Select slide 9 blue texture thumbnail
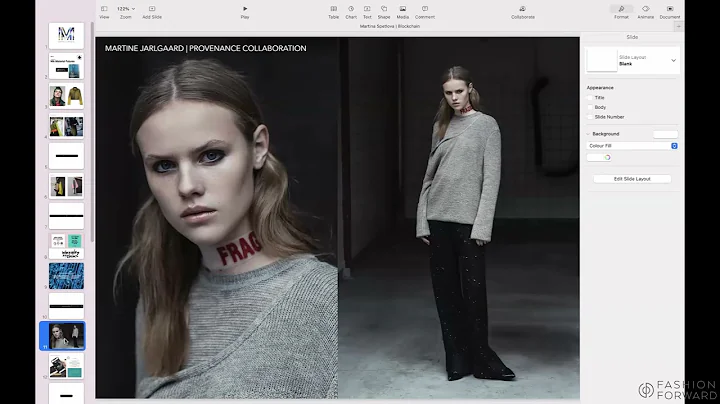720x404 pixels. tap(66, 276)
